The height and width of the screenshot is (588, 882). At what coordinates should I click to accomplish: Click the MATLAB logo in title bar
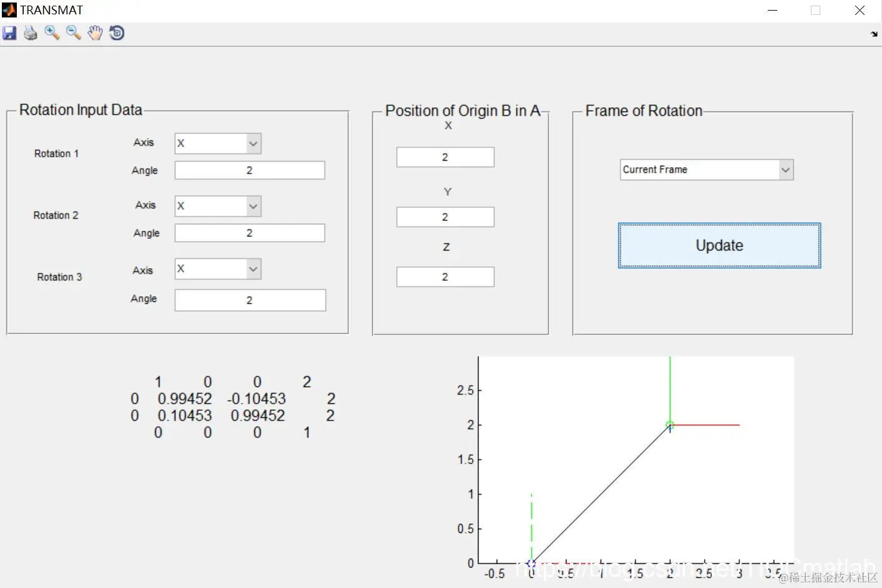point(9,10)
